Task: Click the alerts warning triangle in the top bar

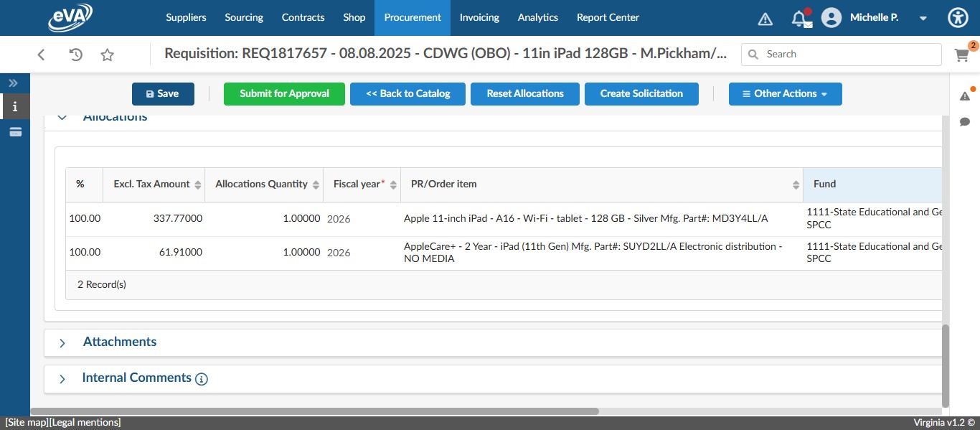Action: (765, 18)
